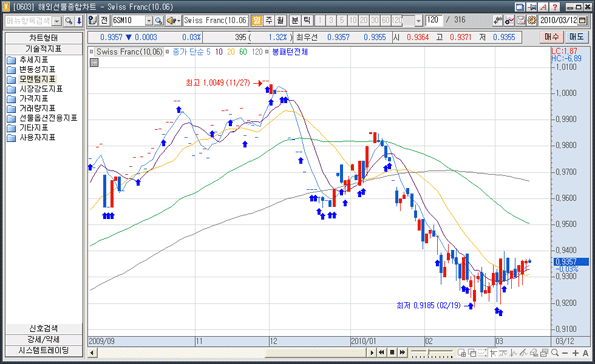The width and height of the screenshot is (595, 364).
Task: Select the daily 일 period toggle
Action: (257, 20)
